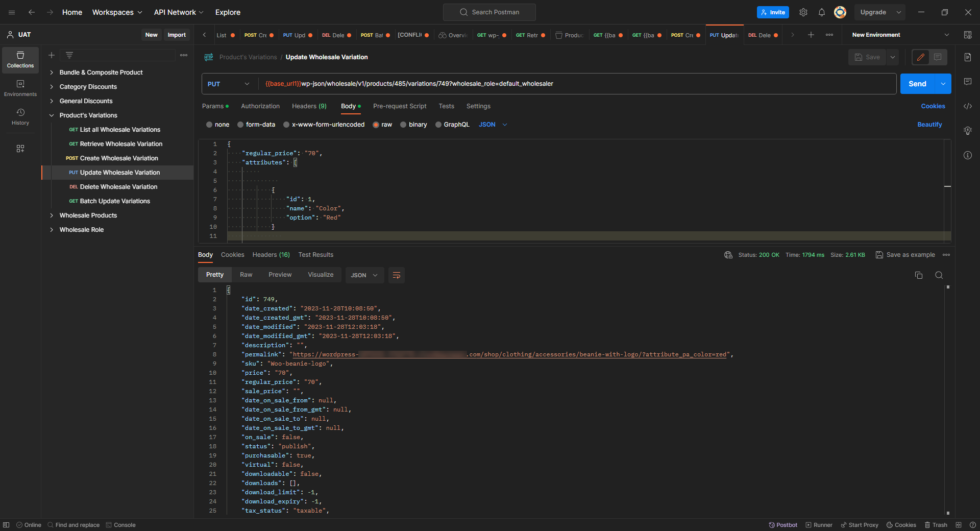Screen dimensions: 980x531
Task: Click the request URL field
Action: (577, 84)
